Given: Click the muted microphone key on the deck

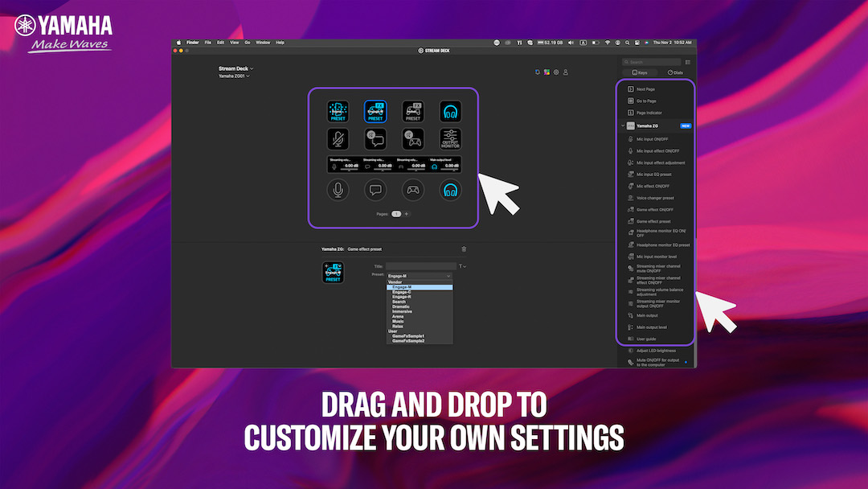Looking at the screenshot, I should [x=338, y=139].
